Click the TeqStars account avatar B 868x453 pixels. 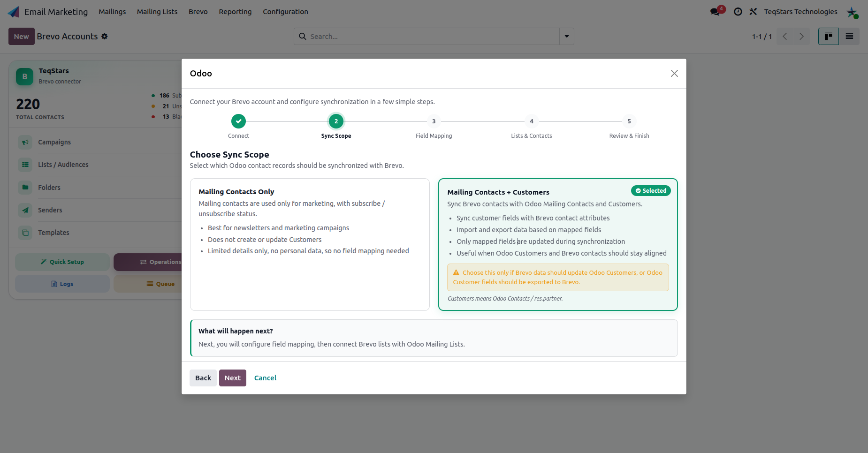coord(25,76)
